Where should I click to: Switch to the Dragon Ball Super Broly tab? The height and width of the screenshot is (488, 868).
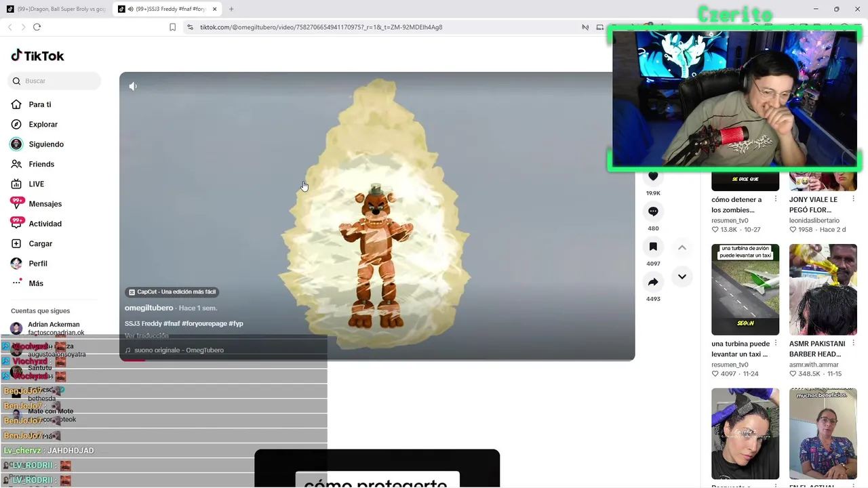56,9
